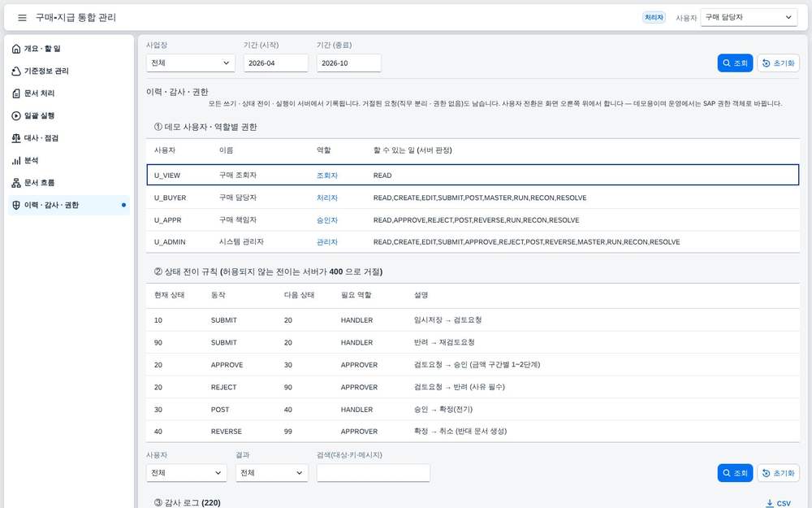The image size is (812, 508).
Task: Click the home icon for 개요 · 할 일
Action: (x=16, y=49)
